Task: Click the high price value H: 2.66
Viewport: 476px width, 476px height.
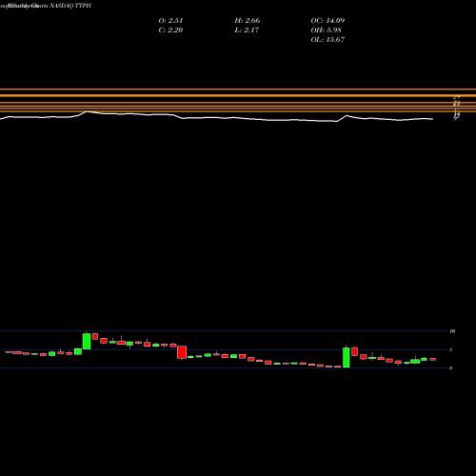Action: [248, 20]
